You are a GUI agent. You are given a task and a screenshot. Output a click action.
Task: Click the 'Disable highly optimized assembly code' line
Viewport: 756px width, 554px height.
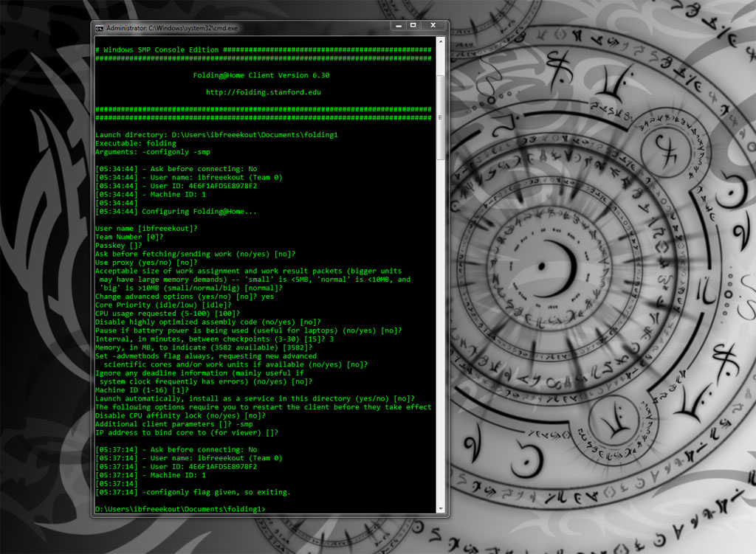coord(208,322)
